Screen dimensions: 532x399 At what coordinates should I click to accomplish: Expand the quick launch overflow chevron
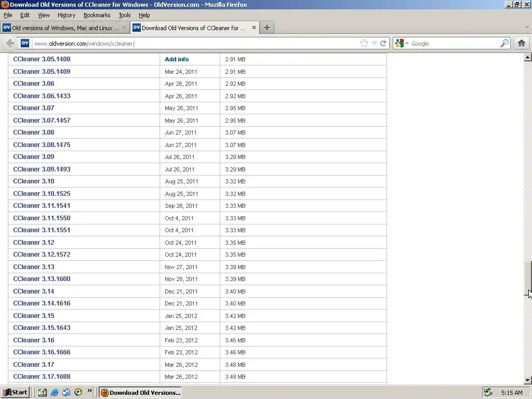[x=89, y=391]
